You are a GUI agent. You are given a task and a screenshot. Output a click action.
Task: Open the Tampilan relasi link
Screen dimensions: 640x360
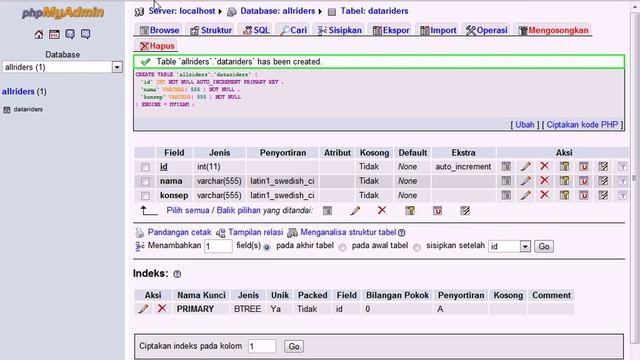click(256, 232)
